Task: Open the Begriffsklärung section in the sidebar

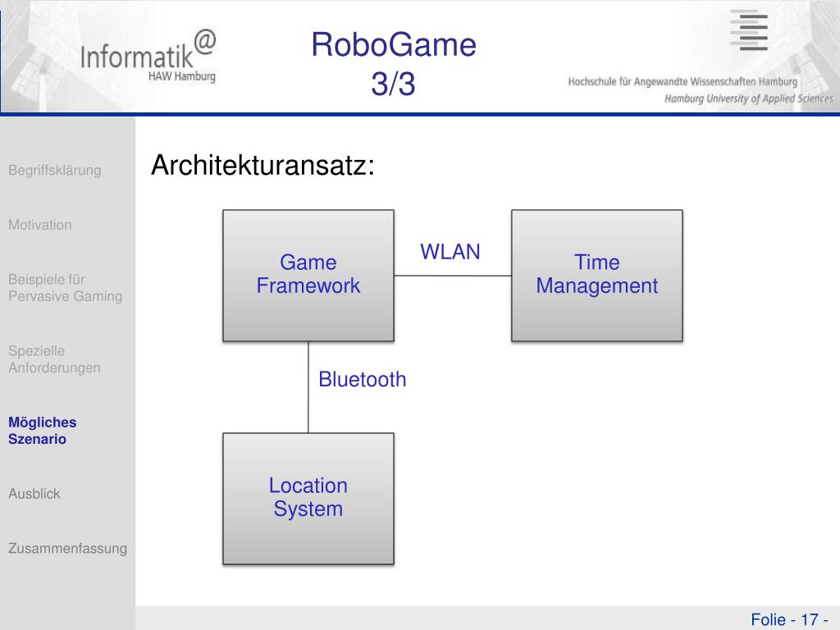Action: (x=55, y=171)
